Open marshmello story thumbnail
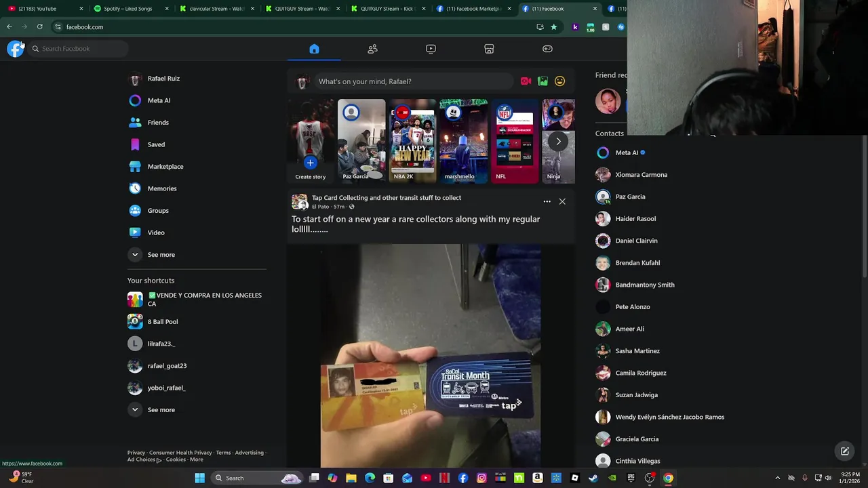 click(463, 141)
